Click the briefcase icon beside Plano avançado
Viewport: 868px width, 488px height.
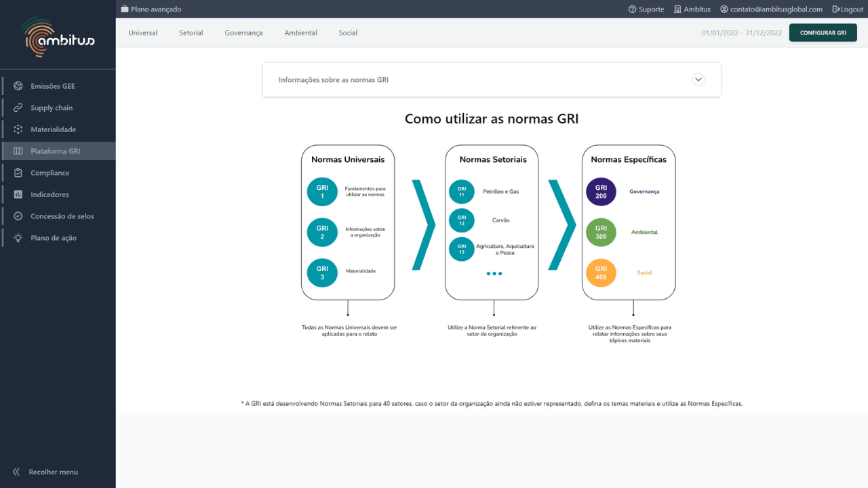125,9
